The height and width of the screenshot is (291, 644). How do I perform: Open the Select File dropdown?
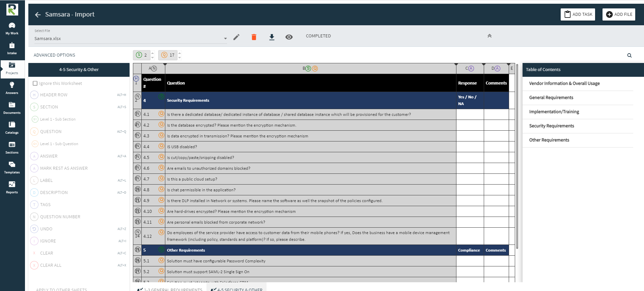pos(131,38)
